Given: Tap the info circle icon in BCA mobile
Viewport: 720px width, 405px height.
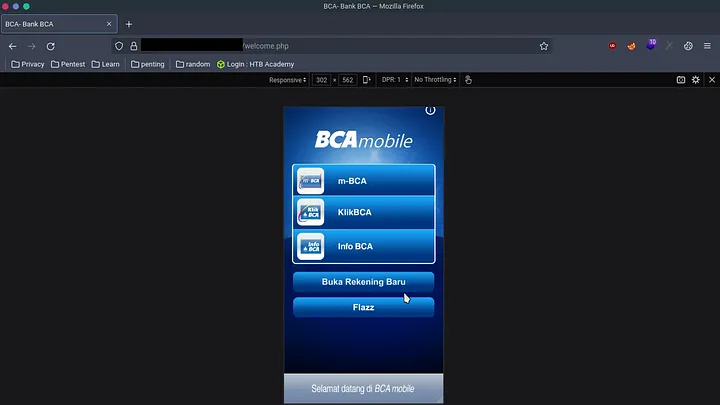Looking at the screenshot, I should pos(430,110).
